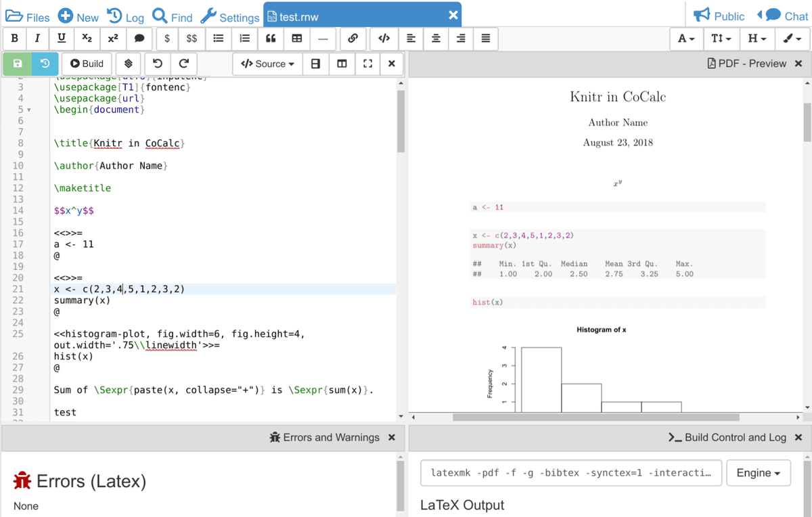This screenshot has width=812, height=517.
Task: Open the time travel history icon
Action: coord(45,64)
